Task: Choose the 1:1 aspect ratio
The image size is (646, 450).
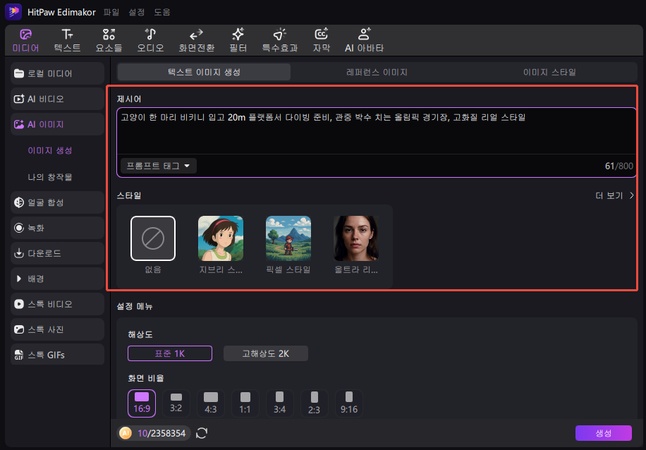Action: (245, 403)
